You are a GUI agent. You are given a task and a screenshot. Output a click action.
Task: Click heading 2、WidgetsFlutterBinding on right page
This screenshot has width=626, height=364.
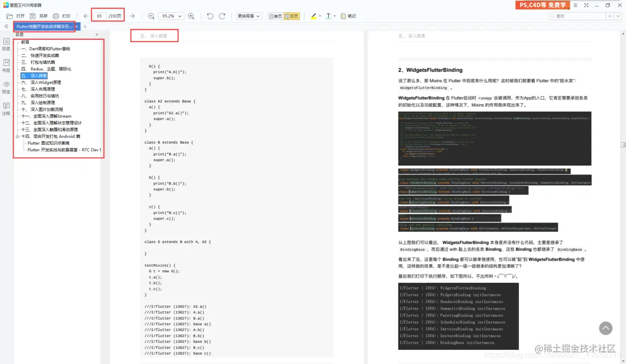point(430,70)
